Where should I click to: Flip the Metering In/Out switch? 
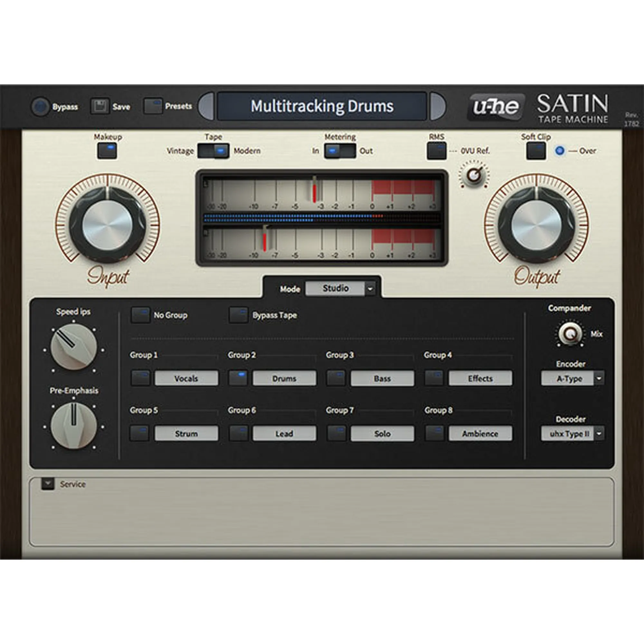click(x=340, y=151)
